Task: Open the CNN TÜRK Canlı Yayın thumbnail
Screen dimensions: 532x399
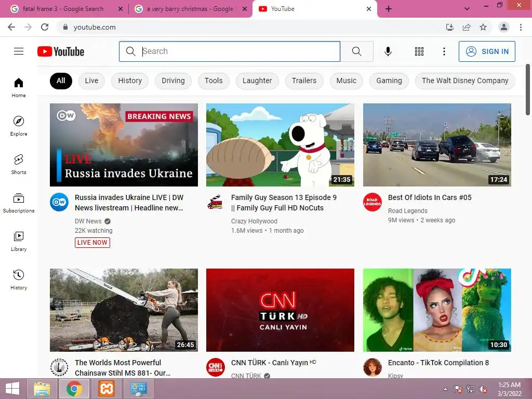Action: pos(280,310)
